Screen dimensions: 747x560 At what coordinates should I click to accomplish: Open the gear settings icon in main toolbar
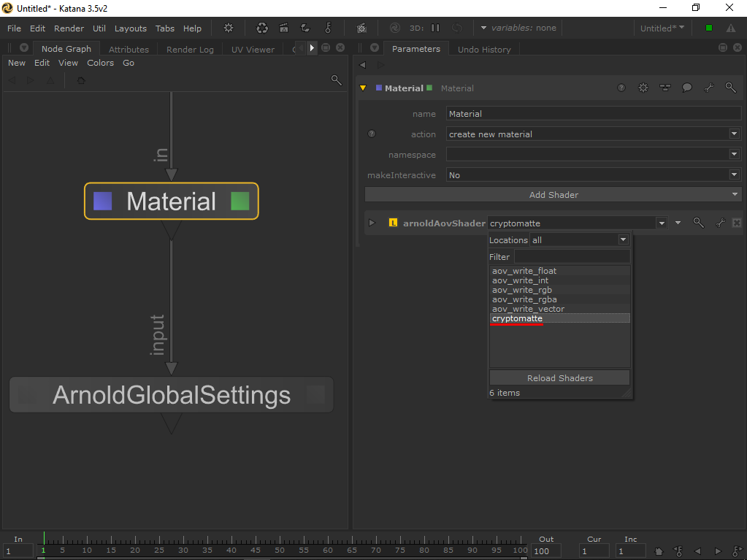tap(229, 28)
